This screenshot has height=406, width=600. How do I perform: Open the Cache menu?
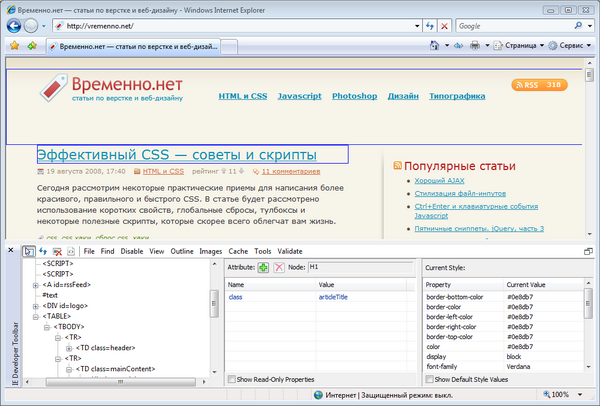point(238,251)
